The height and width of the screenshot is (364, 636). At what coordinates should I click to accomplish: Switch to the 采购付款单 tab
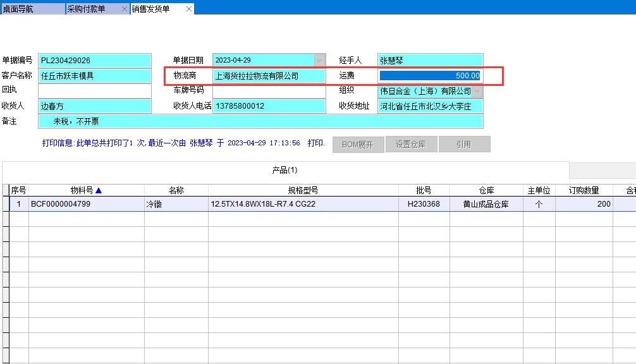tap(92, 9)
